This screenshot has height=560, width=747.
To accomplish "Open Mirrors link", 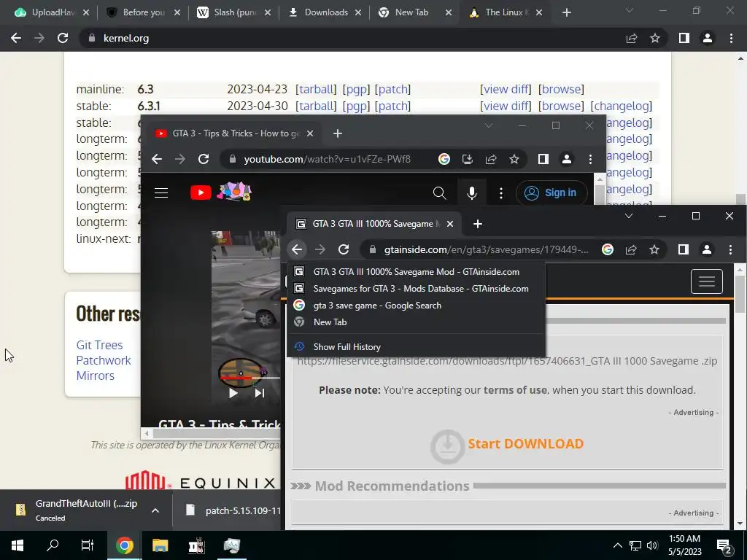I will pos(96,376).
